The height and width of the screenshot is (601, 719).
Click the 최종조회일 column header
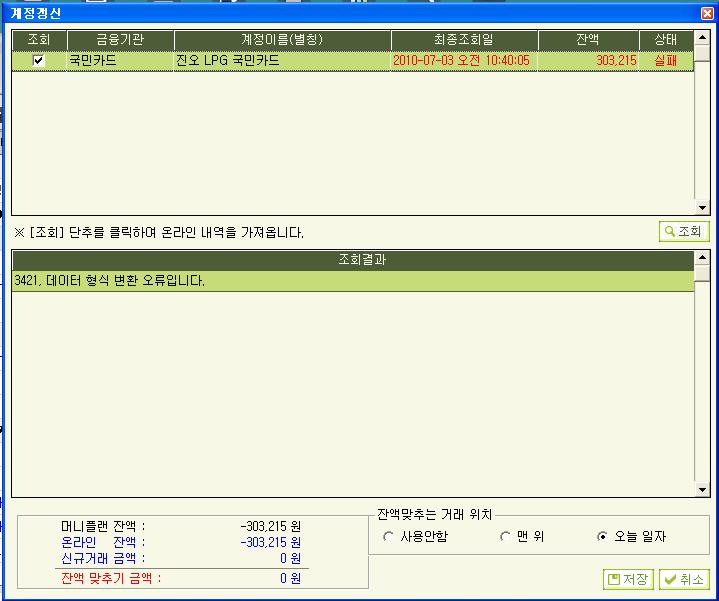tap(464, 40)
